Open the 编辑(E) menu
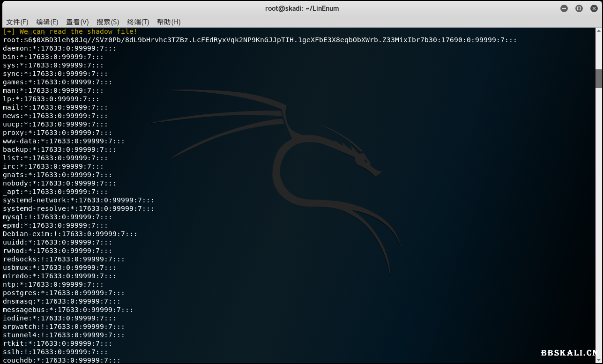Viewport: 603px width, 364px height. pyautogui.click(x=47, y=22)
